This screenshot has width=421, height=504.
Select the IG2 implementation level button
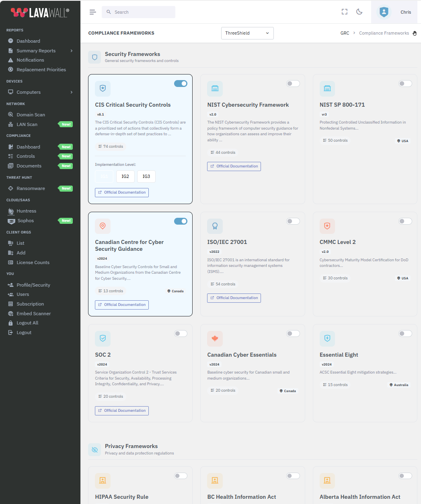click(x=125, y=176)
